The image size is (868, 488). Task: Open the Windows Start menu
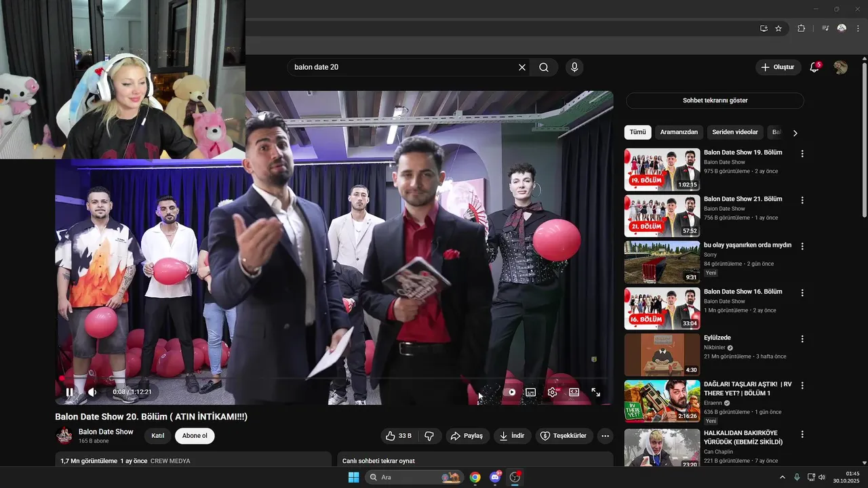coord(353,477)
